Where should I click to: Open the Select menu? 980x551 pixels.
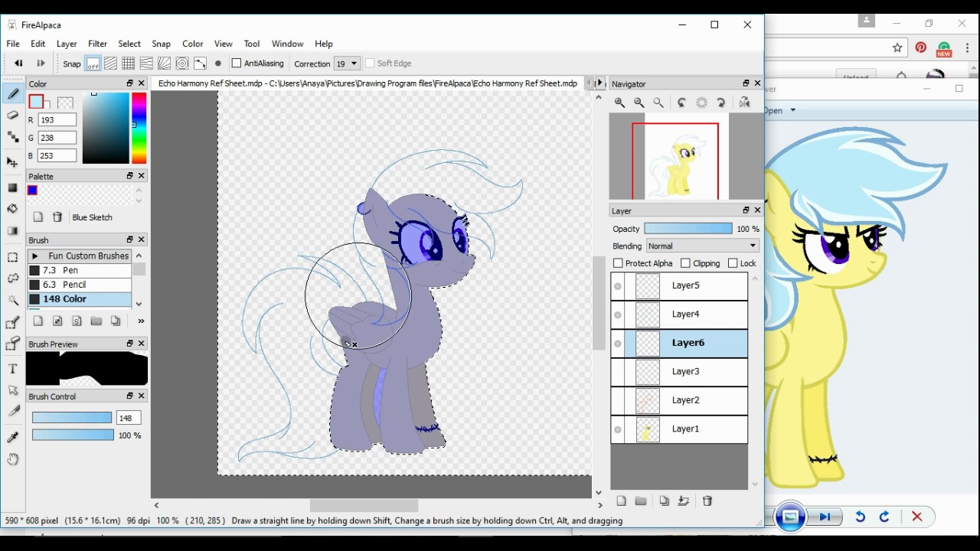point(129,44)
